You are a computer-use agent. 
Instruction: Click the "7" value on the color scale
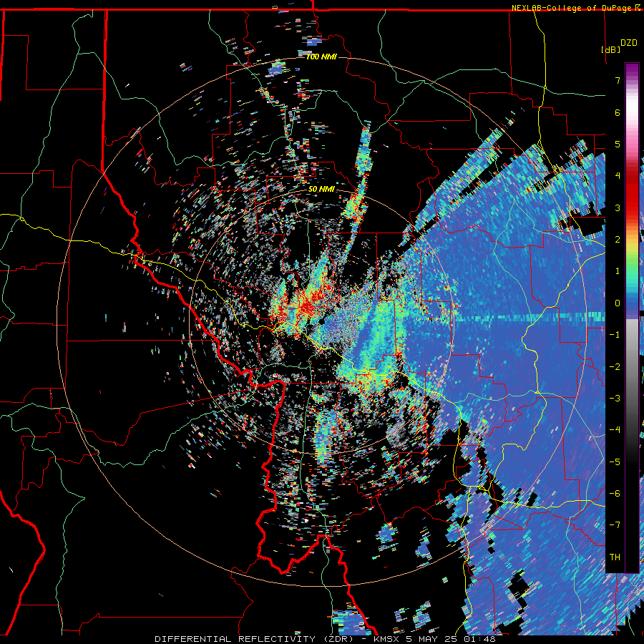(x=618, y=80)
